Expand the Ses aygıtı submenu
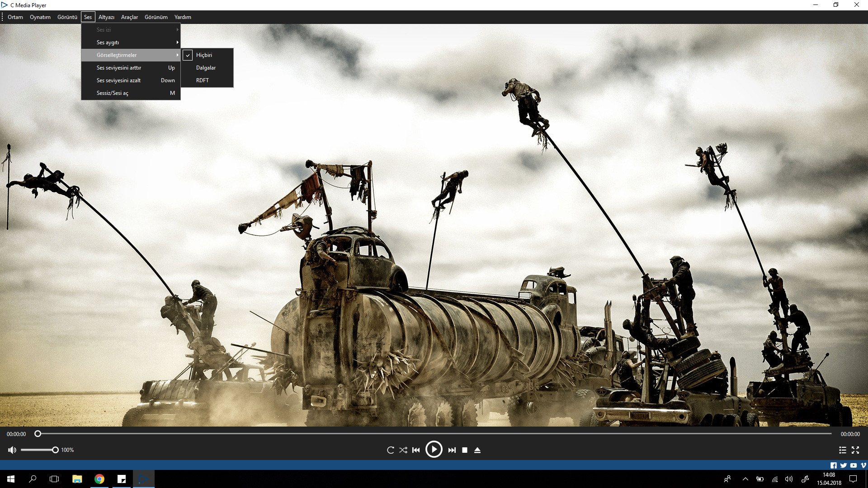The height and width of the screenshot is (488, 868). 131,42
